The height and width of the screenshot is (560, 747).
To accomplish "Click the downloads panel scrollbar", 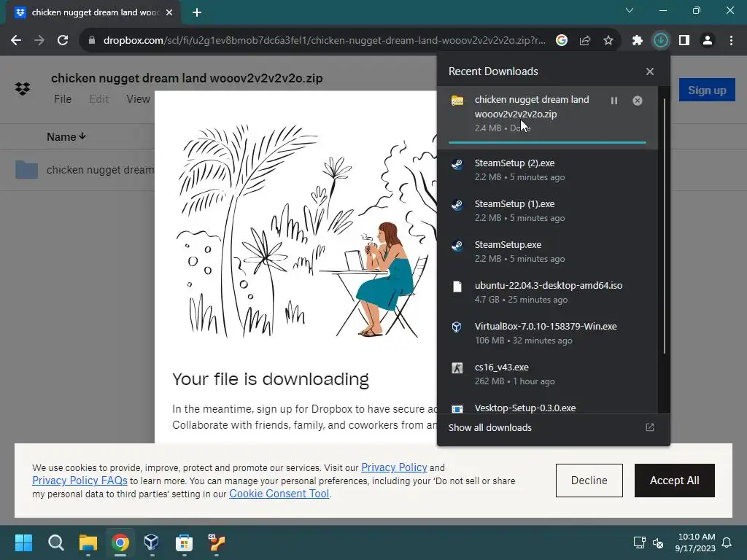I will coord(664,226).
